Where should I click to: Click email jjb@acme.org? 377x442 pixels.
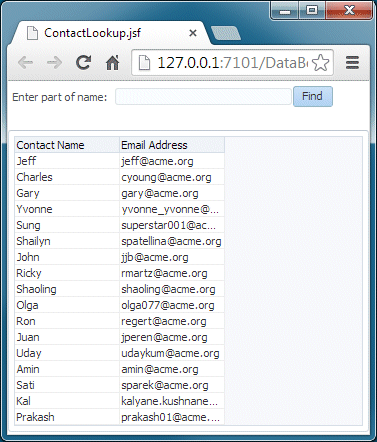tap(155, 257)
